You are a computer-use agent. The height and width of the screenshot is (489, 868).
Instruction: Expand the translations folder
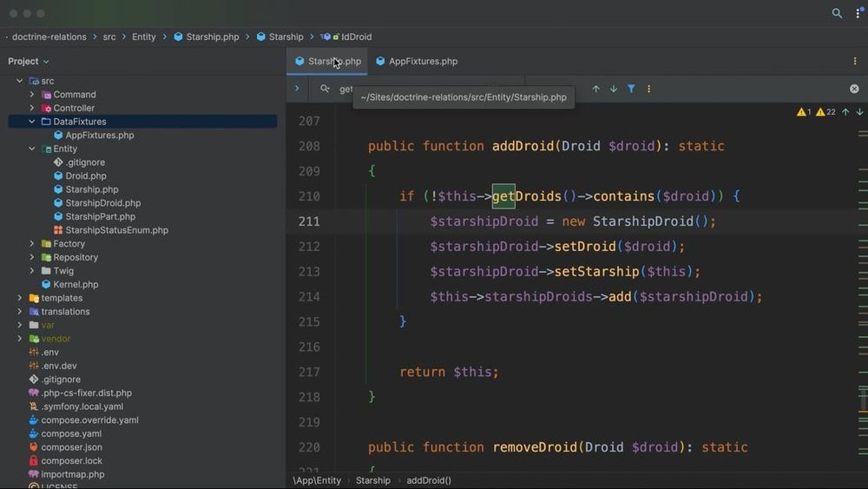(x=20, y=312)
